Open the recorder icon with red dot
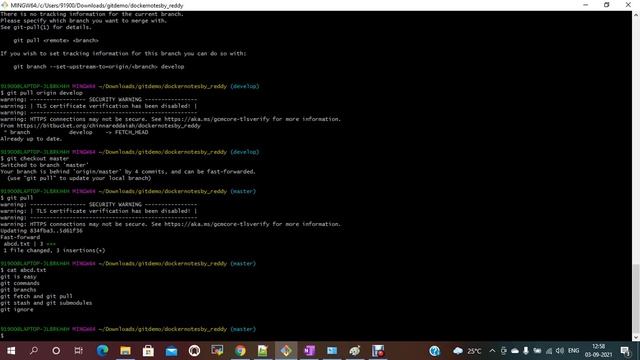The height and width of the screenshot is (360, 640). (x=378, y=351)
